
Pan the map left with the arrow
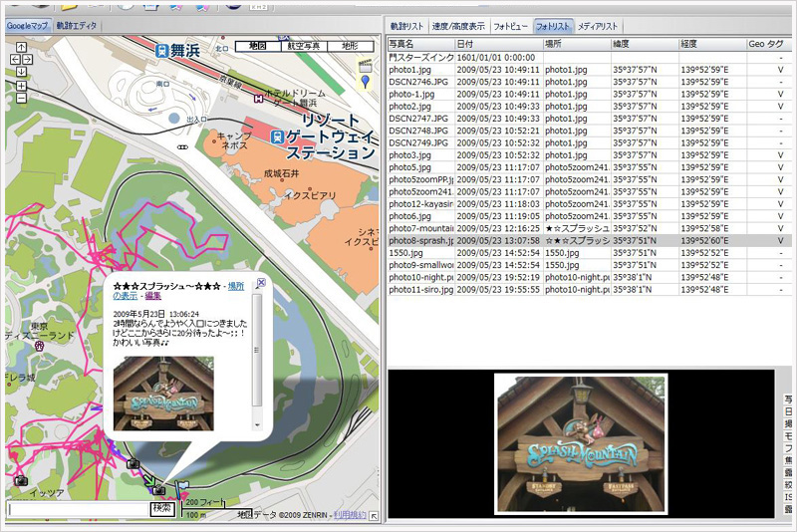pyautogui.click(x=15, y=60)
